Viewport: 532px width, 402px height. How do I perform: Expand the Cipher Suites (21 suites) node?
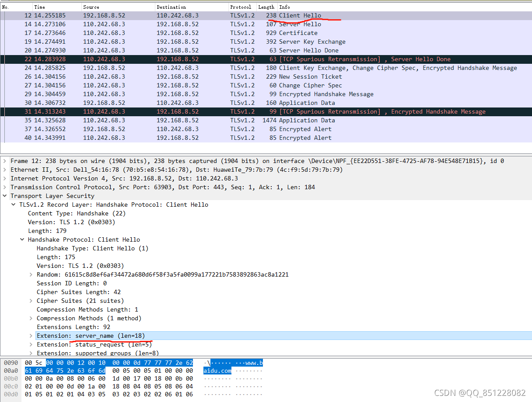click(31, 301)
